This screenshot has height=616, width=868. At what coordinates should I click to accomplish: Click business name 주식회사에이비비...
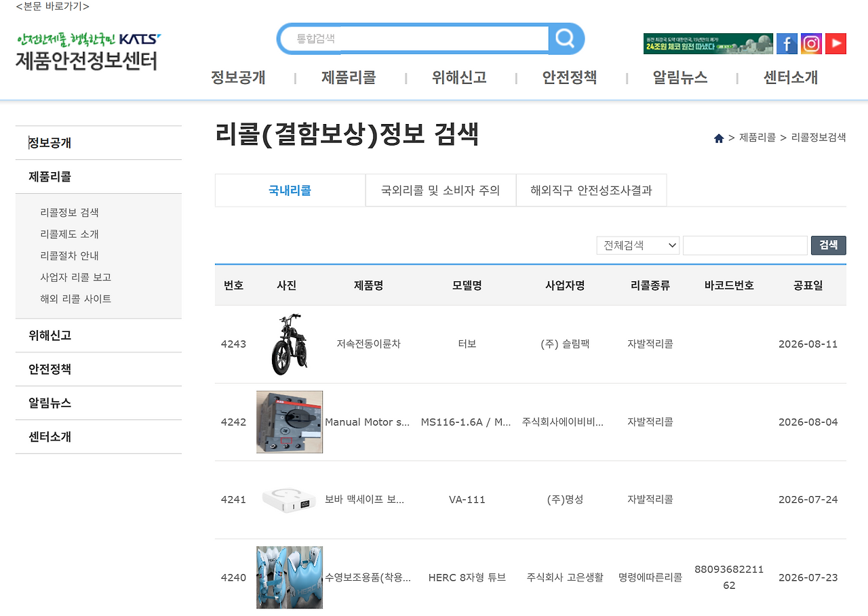563,422
